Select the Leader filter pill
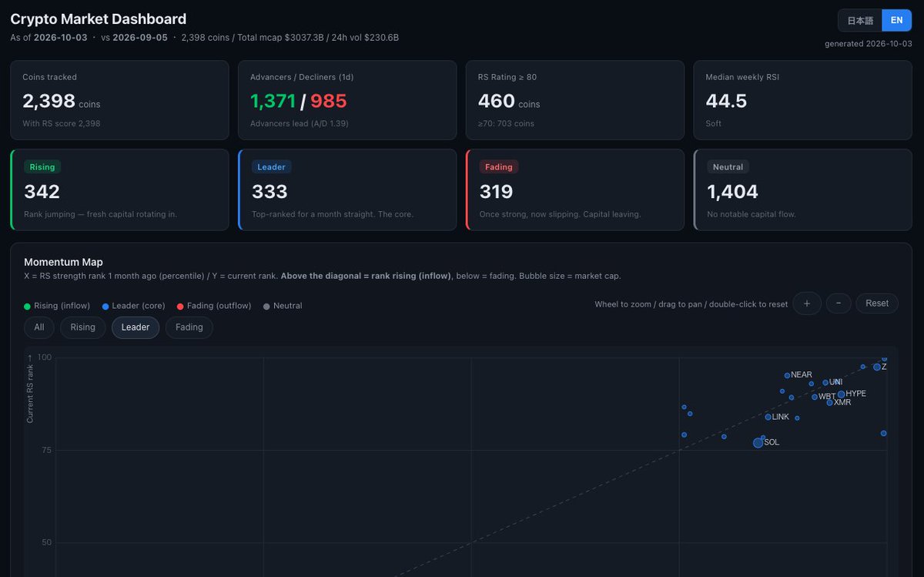Viewport: 924px width, 577px height. pyautogui.click(x=136, y=327)
